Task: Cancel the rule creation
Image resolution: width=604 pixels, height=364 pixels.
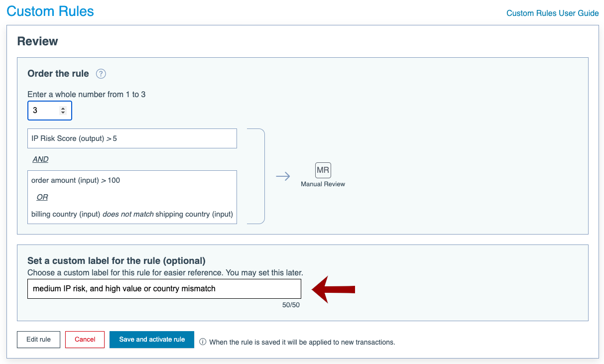Action: tap(85, 340)
